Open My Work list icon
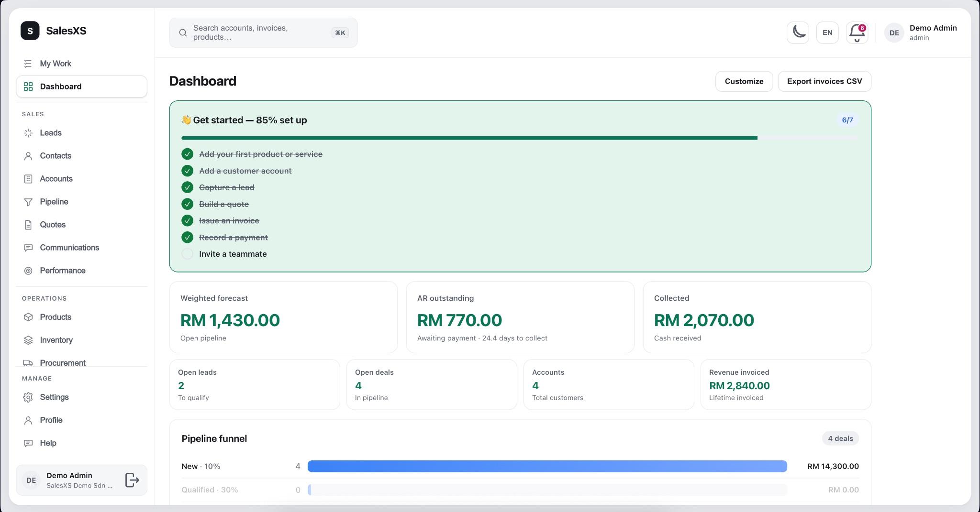The image size is (980, 512). pos(28,64)
